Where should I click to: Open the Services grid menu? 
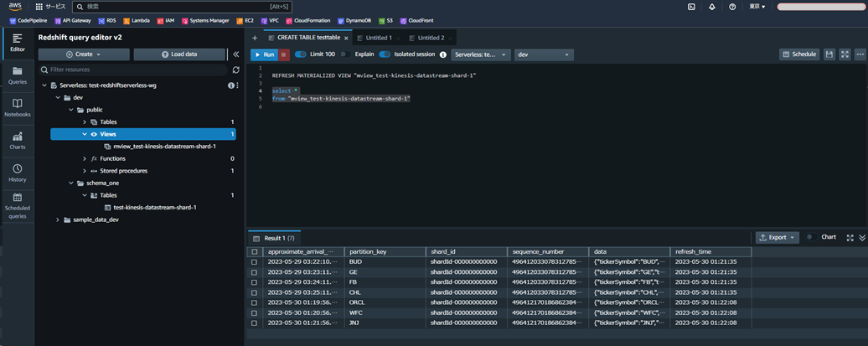[50, 7]
